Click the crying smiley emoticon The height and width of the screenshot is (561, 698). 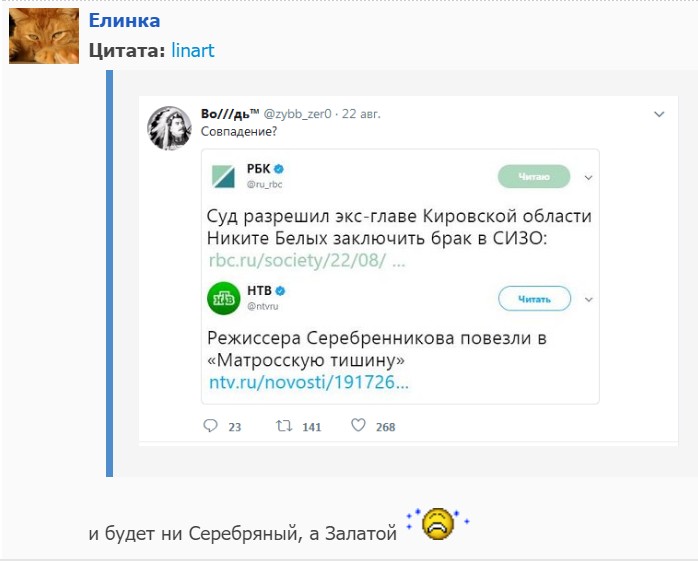438,523
